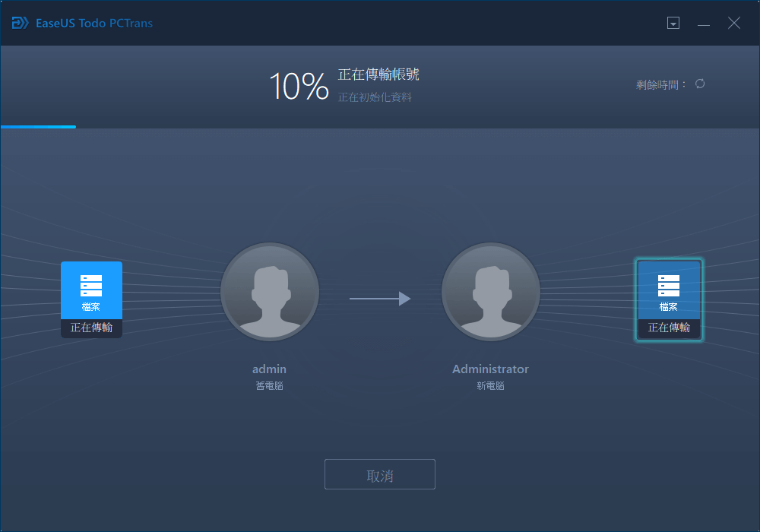Screen dimensions: 760x532
Task: Click the file stack icon inside the blue card
Action: coord(91,285)
